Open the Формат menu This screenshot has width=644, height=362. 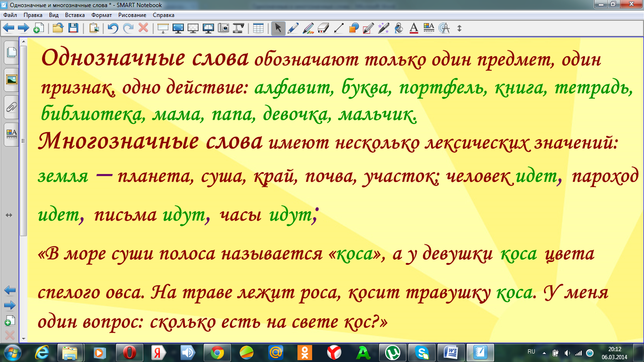[x=102, y=15]
